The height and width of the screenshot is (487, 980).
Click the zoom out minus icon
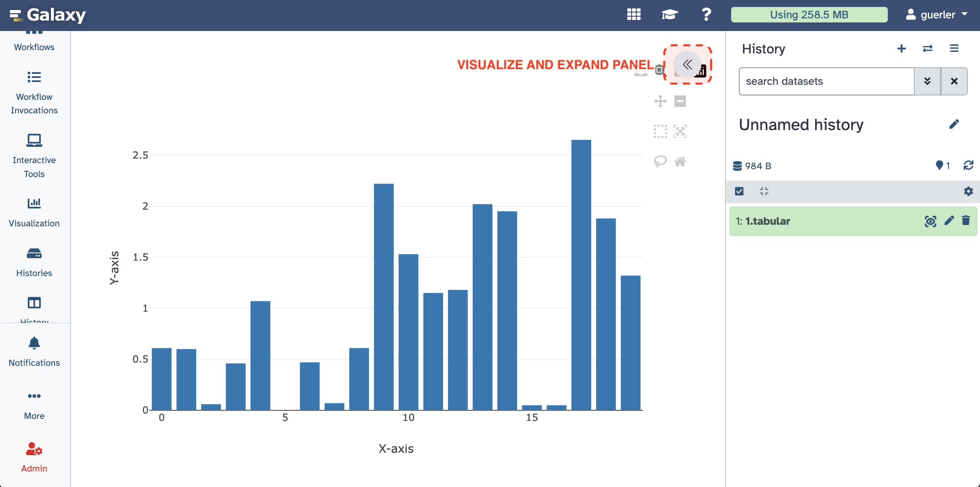coord(680,101)
